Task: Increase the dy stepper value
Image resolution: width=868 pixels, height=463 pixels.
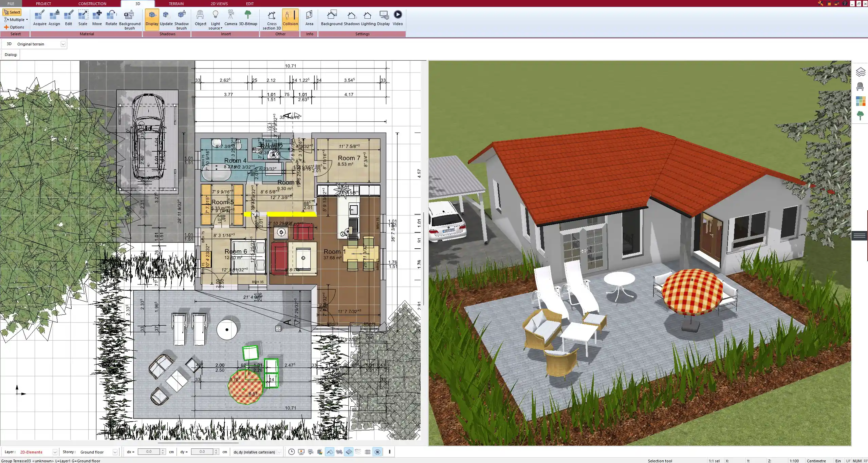Action: [x=216, y=450]
